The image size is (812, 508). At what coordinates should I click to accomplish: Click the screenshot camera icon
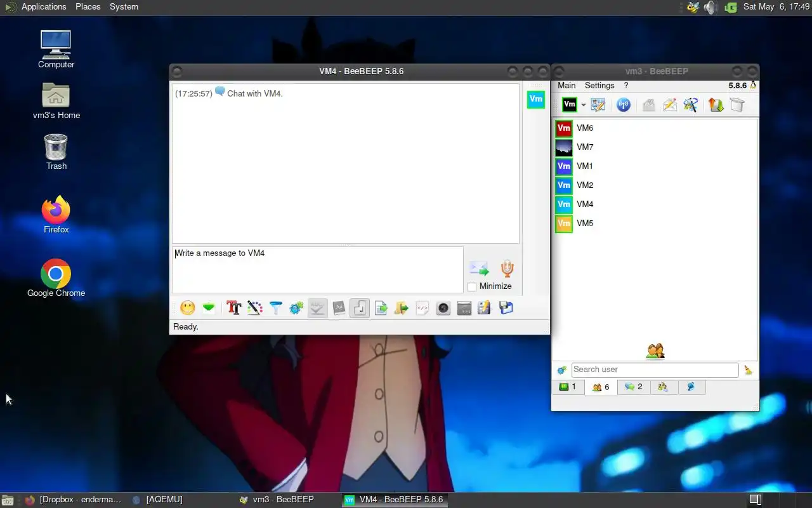[x=443, y=308]
